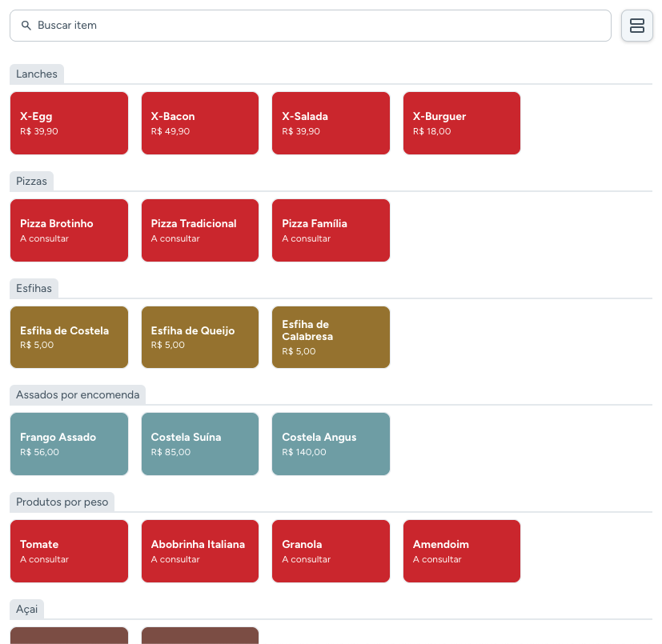The image size is (662, 644).
Task: Click the Assados por encomenda category label
Action: 78,394
